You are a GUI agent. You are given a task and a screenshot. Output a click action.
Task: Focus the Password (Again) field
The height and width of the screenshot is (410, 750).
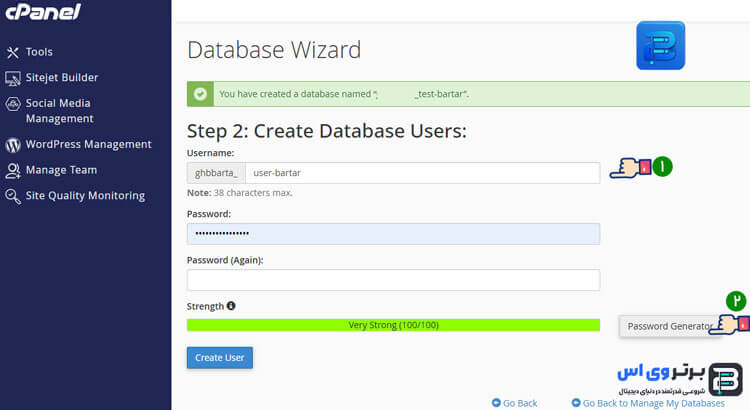[393, 280]
